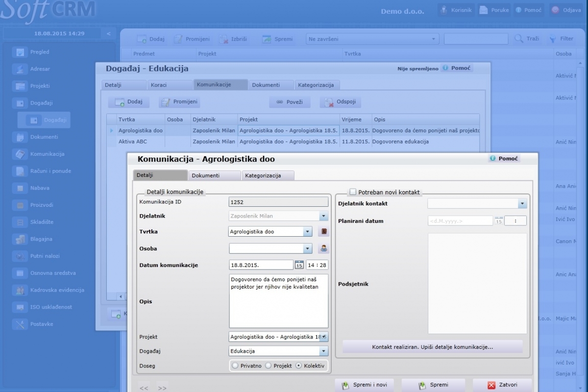
Task: Open Događaj Edukacija dropdown
Action: click(323, 351)
